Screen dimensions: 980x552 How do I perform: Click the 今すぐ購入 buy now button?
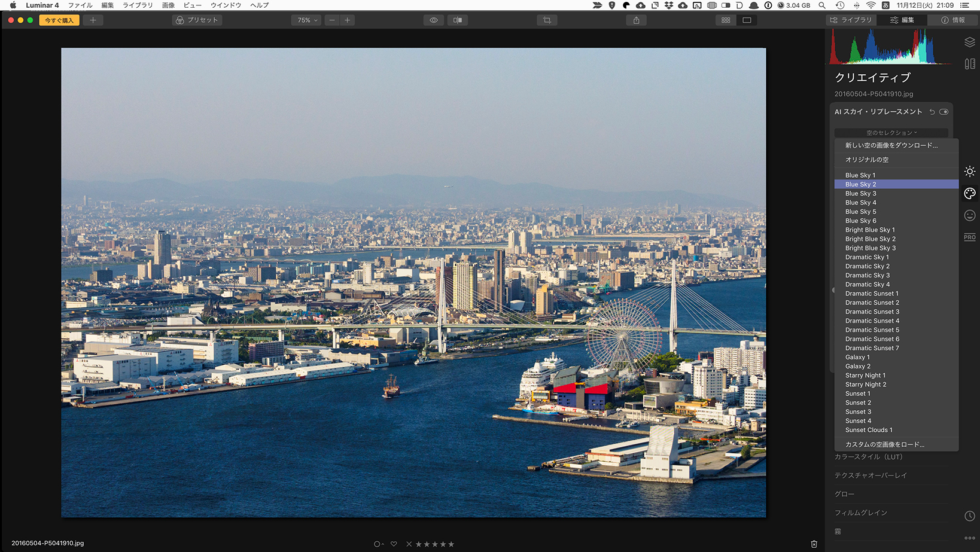[59, 20]
